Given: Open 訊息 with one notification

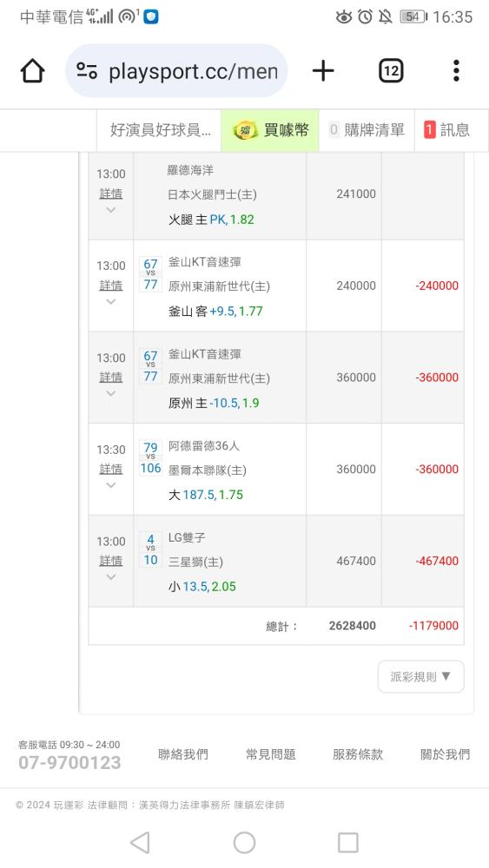Looking at the screenshot, I should click(x=447, y=130).
